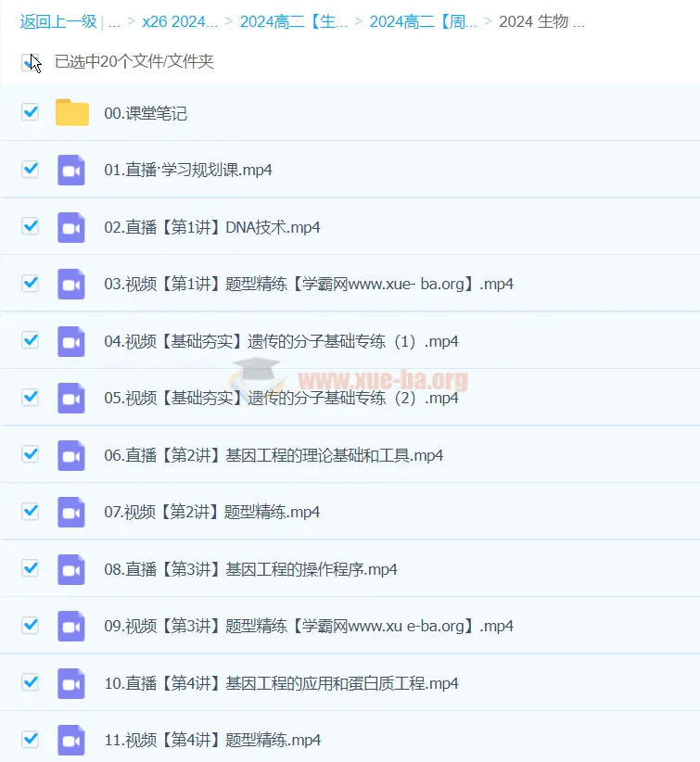Viewport: 700px width, 762px height.
Task: Open the 00.课堂笔记 folder icon
Action: 72,113
